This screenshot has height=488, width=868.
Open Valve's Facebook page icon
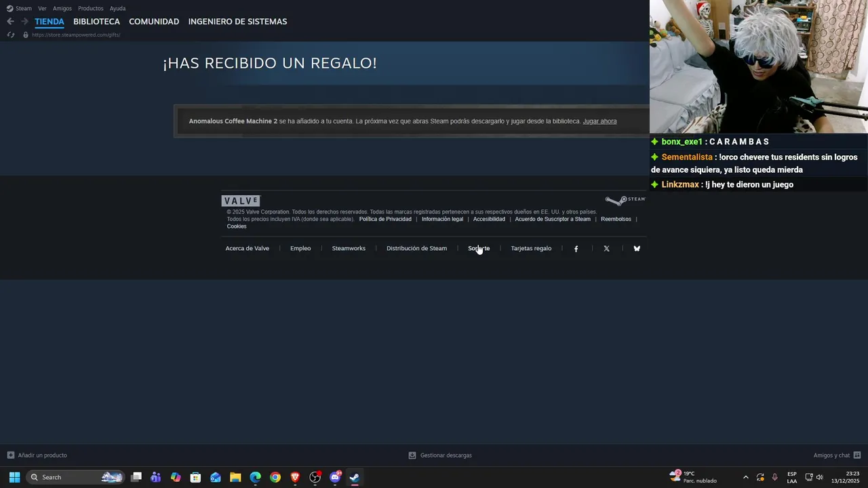click(x=576, y=249)
